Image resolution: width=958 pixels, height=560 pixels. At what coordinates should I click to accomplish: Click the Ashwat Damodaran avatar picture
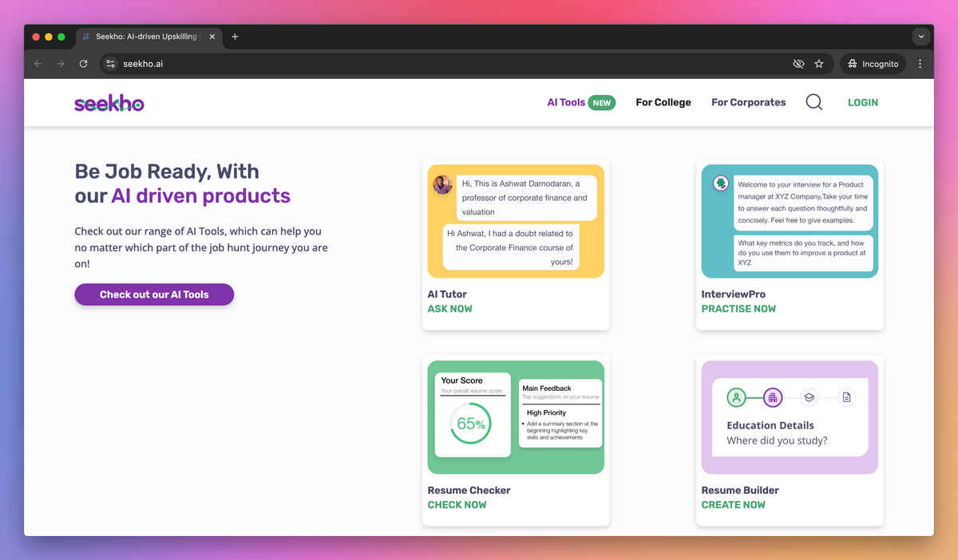tap(443, 184)
